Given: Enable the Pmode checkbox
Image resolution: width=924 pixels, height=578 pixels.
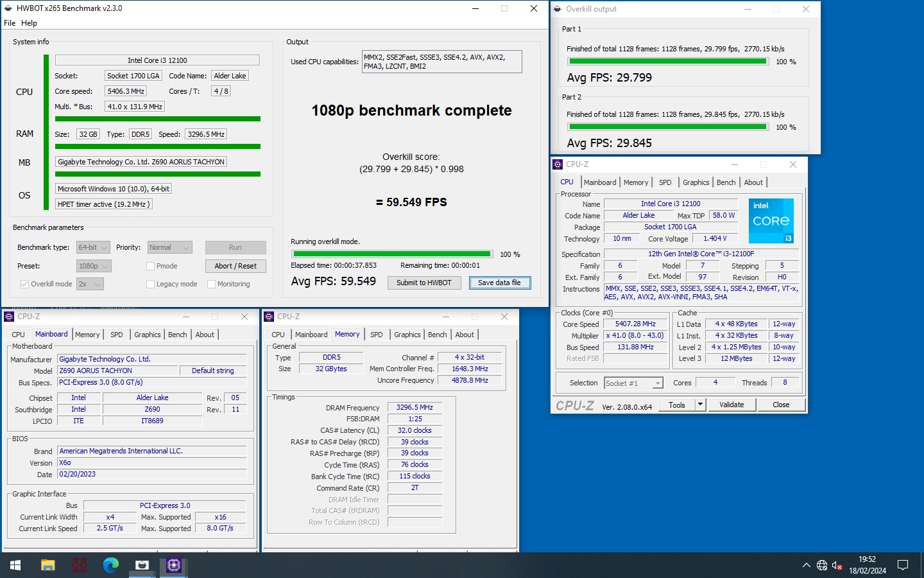Looking at the screenshot, I should tap(150, 266).
